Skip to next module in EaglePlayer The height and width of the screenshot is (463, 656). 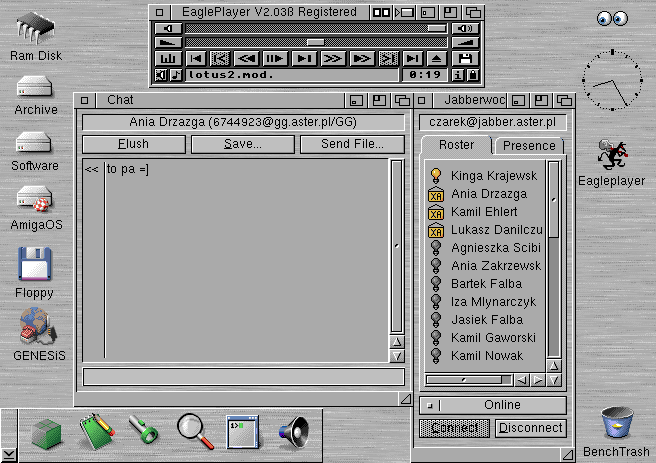pyautogui.click(x=412, y=59)
